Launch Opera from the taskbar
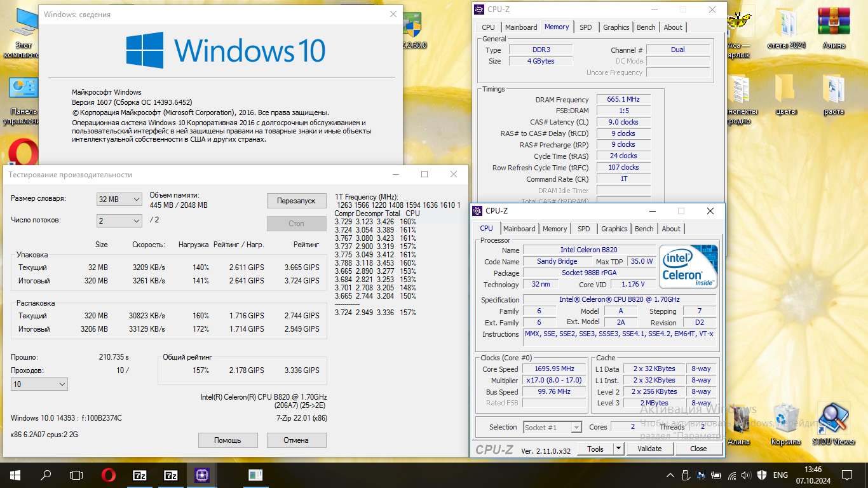This screenshot has width=868, height=488. click(x=109, y=475)
